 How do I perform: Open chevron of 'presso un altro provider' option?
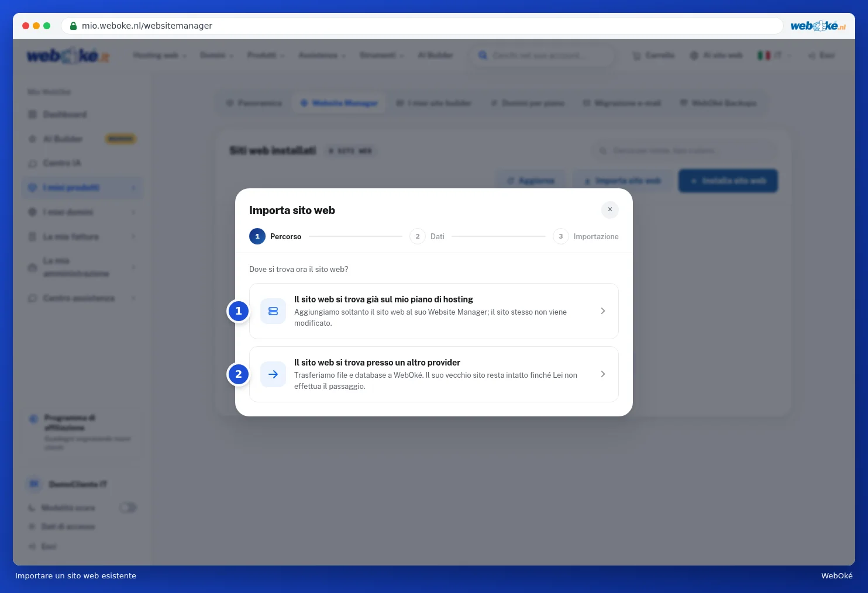[602, 374]
